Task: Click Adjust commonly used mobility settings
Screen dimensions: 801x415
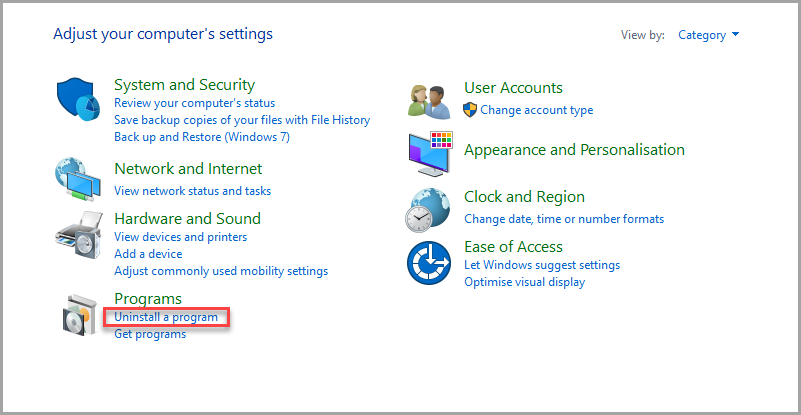Action: click(220, 271)
